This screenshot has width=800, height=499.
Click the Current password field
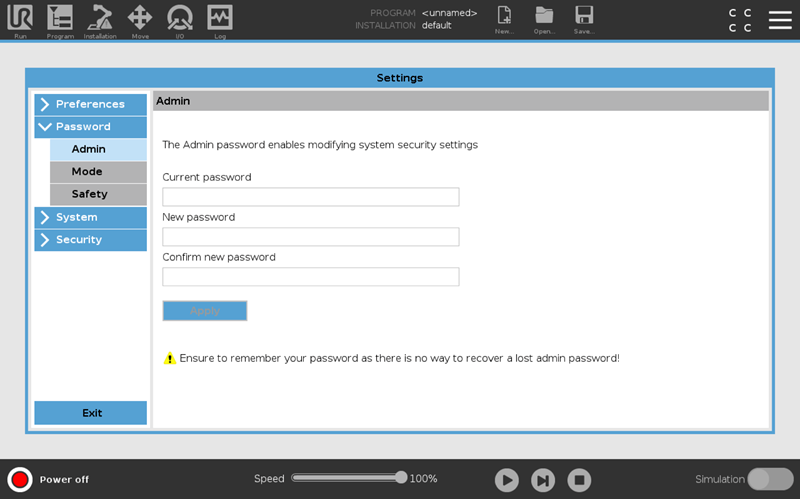pos(310,197)
